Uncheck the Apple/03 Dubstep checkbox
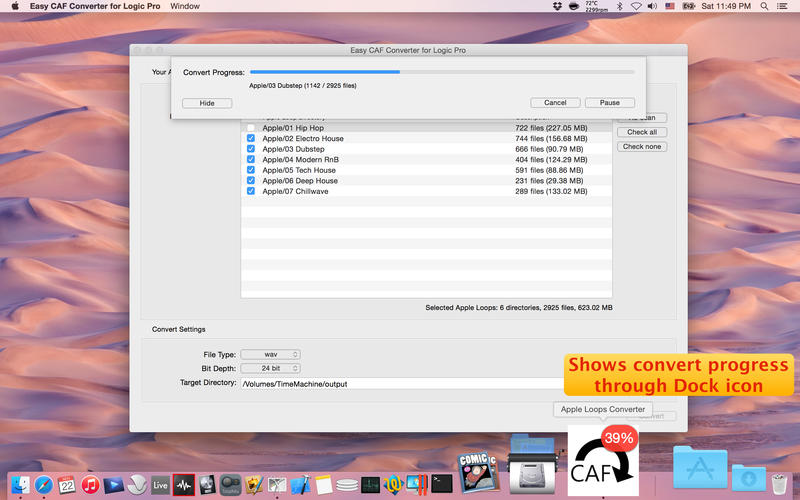Viewport: 800px width, 500px height. tap(251, 149)
